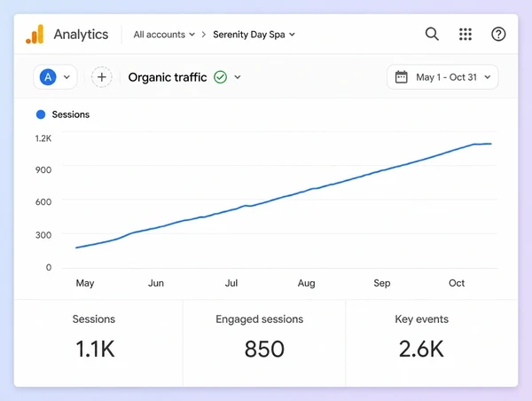This screenshot has width=532, height=401.
Task: Select the Sessions legend label
Action: 71,114
